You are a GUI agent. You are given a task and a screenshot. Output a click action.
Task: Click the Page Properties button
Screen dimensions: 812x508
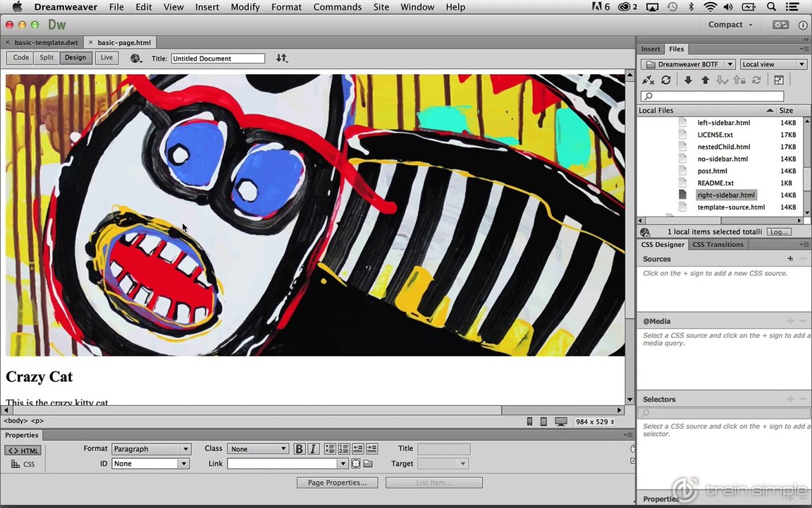tap(337, 483)
